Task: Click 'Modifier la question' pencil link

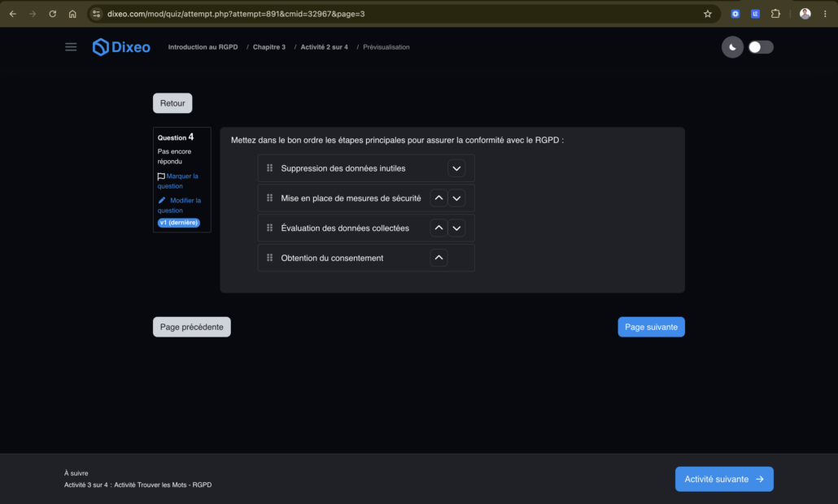Action: 179,205
